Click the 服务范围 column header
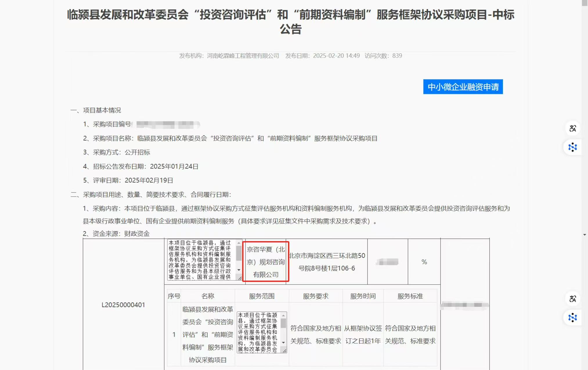 point(262,296)
